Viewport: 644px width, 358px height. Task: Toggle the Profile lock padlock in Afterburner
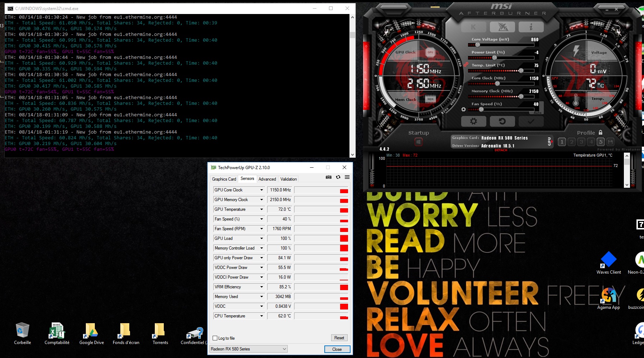click(x=601, y=132)
